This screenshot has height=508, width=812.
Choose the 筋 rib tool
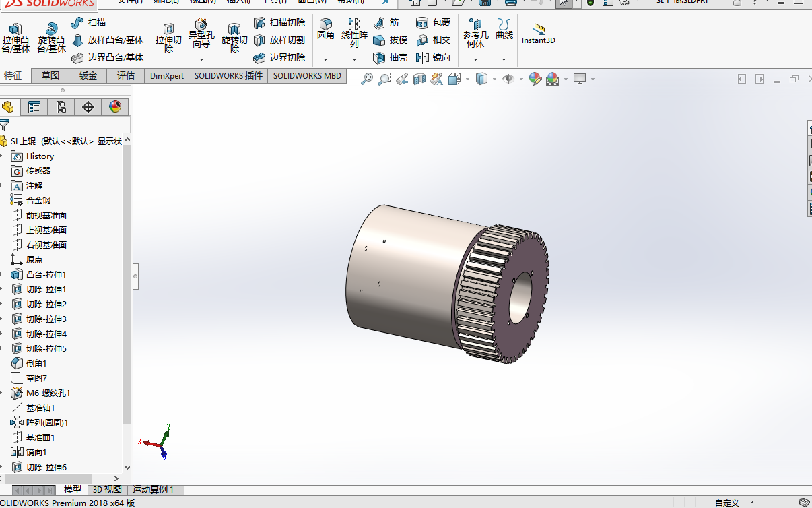click(x=386, y=22)
